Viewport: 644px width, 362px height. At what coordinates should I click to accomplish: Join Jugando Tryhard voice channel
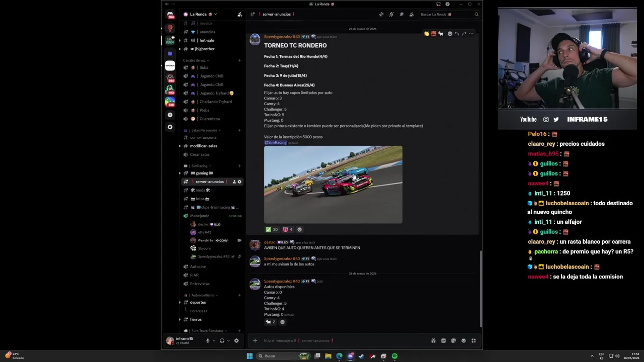point(211,93)
